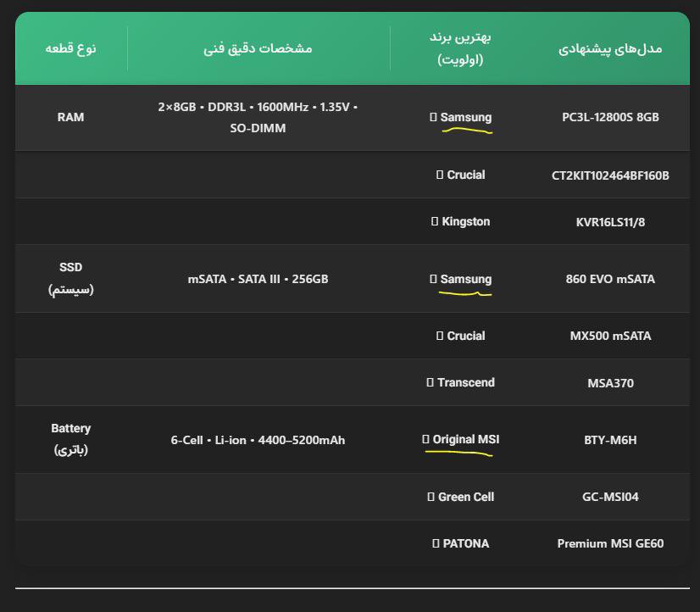
Task: Select the BTY-M6H model cell
Action: (x=610, y=440)
